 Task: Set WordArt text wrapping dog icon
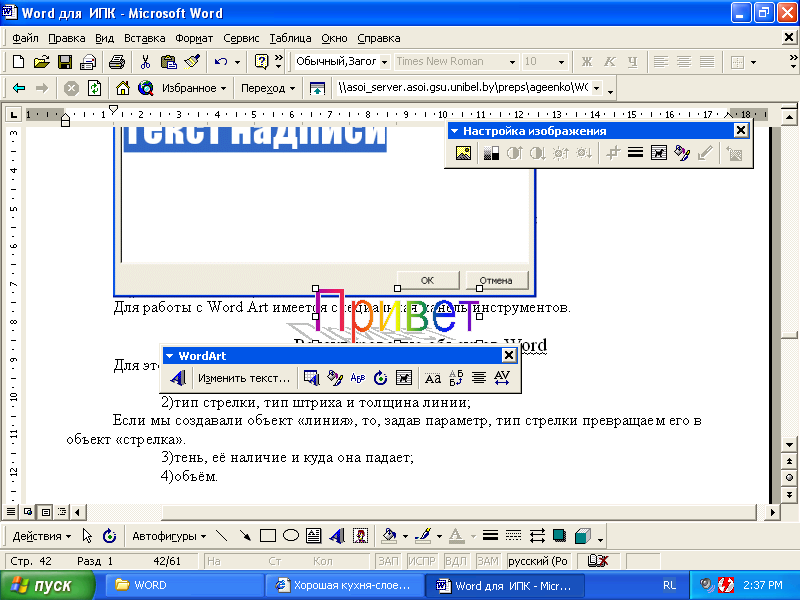pos(404,378)
